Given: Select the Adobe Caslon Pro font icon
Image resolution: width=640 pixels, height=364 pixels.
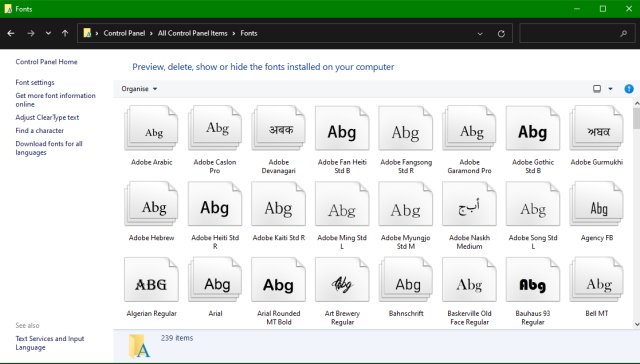Looking at the screenshot, I should (215, 128).
